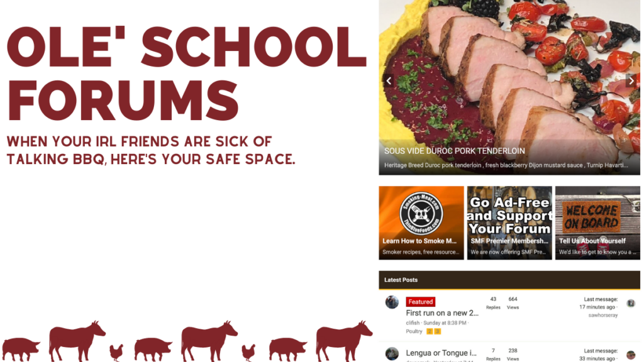Visit the clifish user profile link
Screen dimensions: 644x362
pyautogui.click(x=413, y=323)
